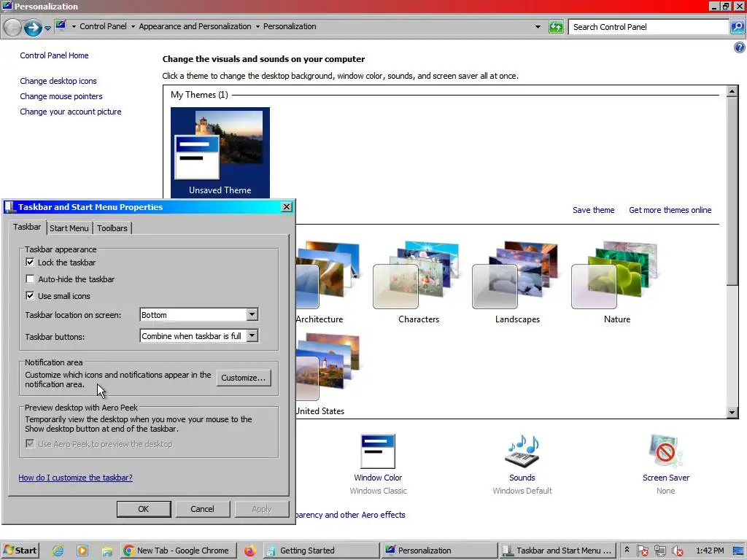747x560 pixels.
Task: Select the Taskbar tab
Action: point(27,227)
